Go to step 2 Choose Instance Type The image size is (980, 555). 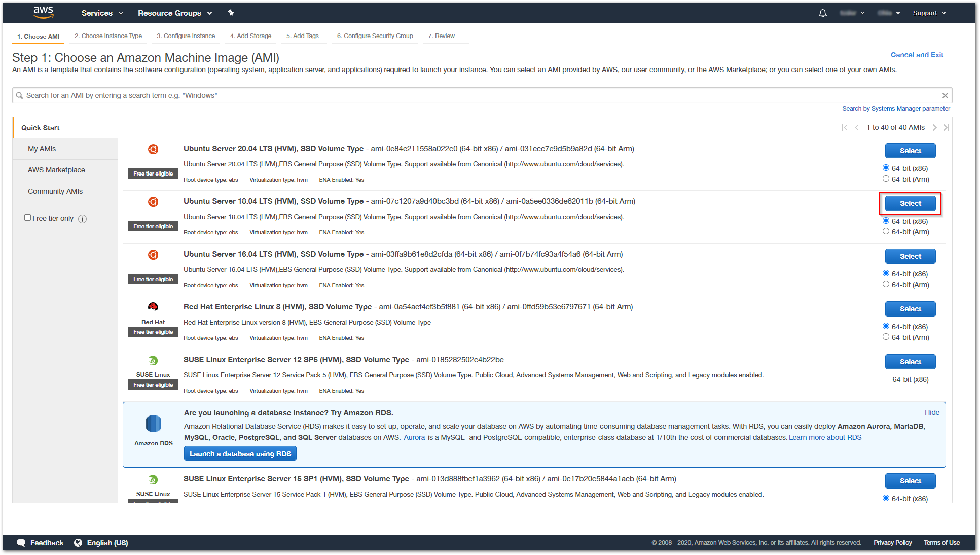(108, 36)
